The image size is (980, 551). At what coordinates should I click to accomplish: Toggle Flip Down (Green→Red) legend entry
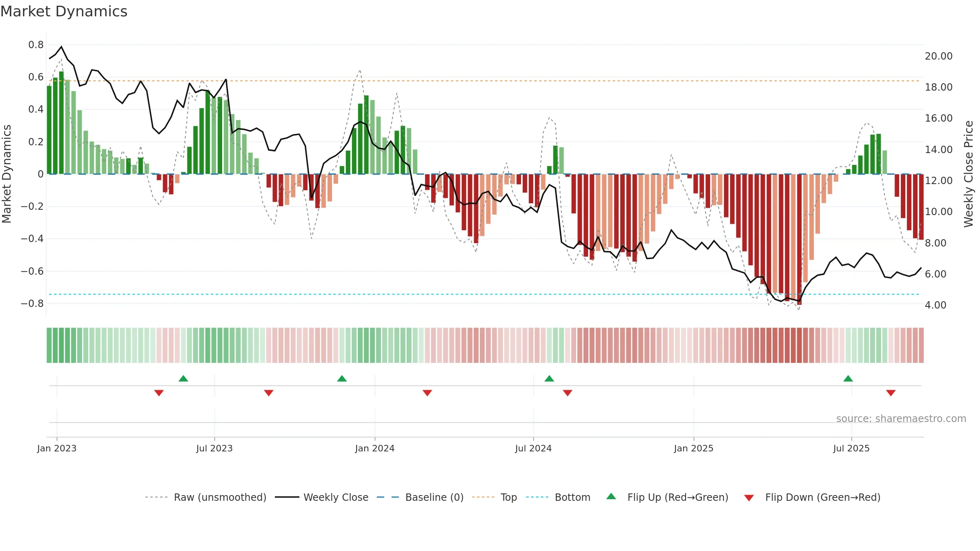812,497
